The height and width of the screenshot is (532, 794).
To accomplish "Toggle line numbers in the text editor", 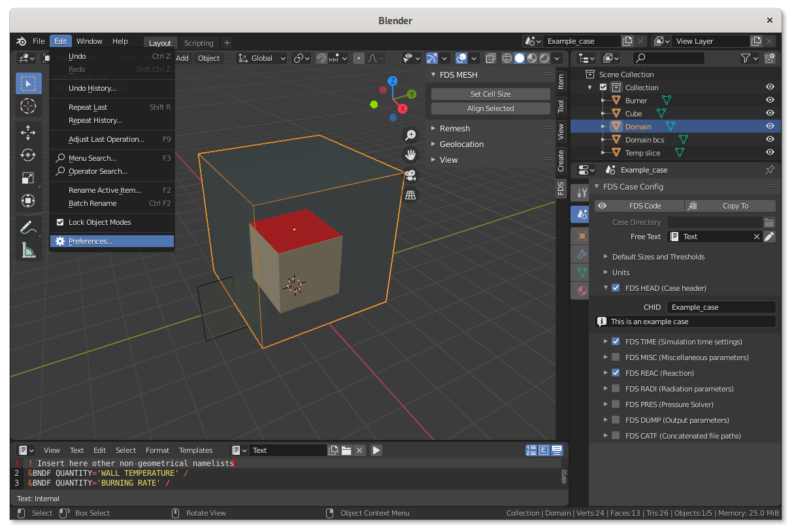I will [531, 450].
